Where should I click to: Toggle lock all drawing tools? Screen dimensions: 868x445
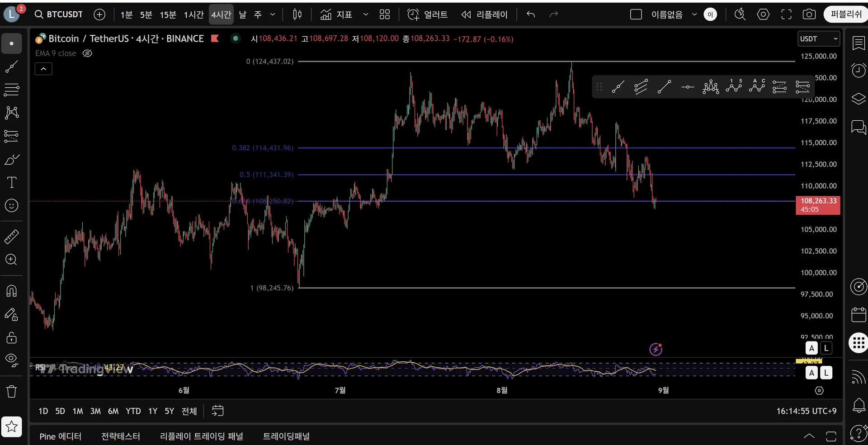click(x=12, y=337)
